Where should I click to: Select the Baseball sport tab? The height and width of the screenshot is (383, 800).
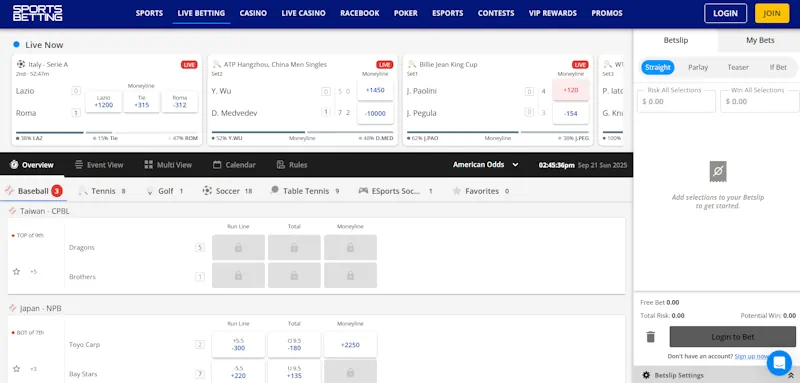pyautogui.click(x=33, y=191)
